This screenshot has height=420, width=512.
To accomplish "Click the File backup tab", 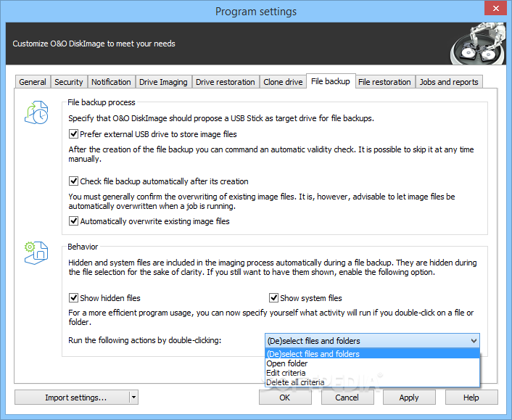I will coord(331,81).
